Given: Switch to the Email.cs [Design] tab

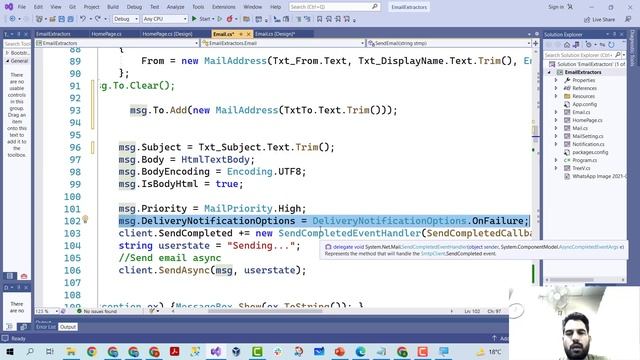Looking at the screenshot, I should pyautogui.click(x=275, y=34).
